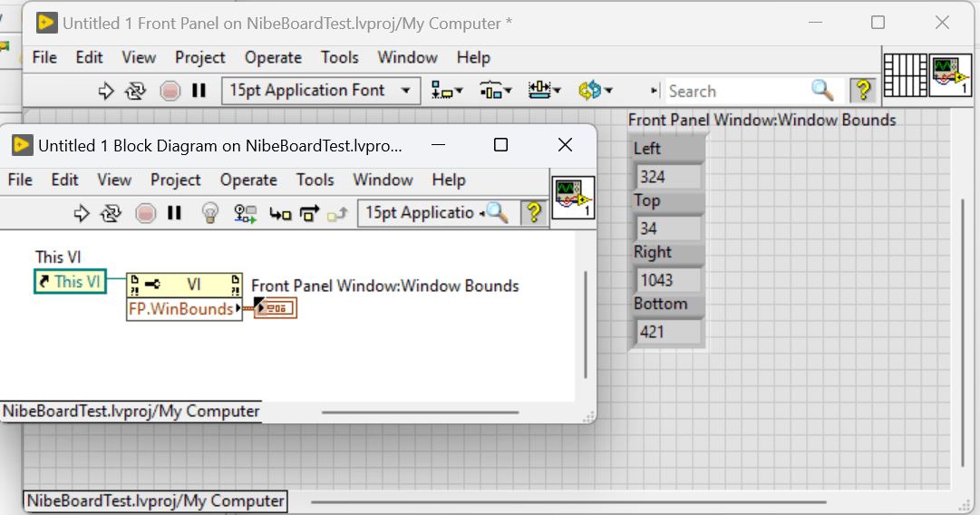The image size is (980, 515).
Task: Open Help menu in Block Diagram window
Action: pyautogui.click(x=449, y=180)
